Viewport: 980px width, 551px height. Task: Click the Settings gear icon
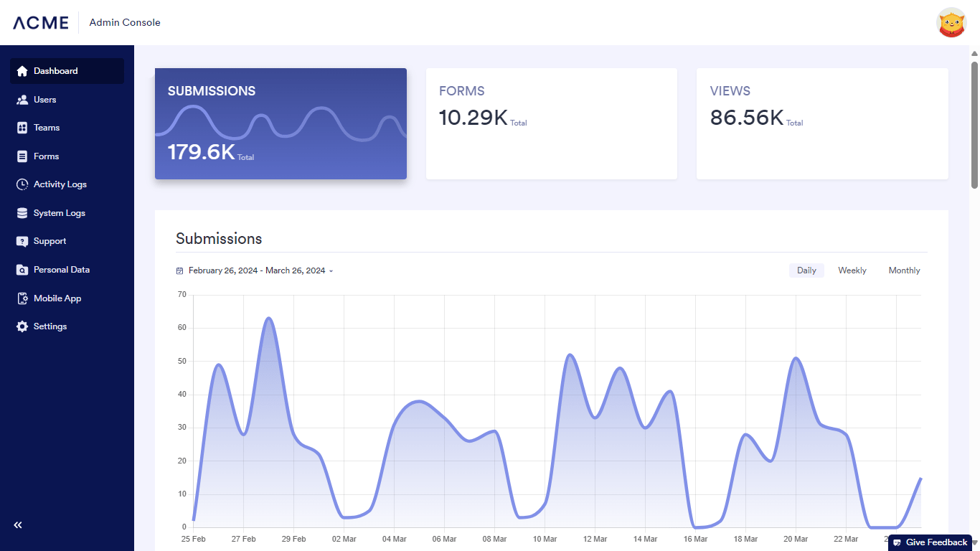coord(22,326)
